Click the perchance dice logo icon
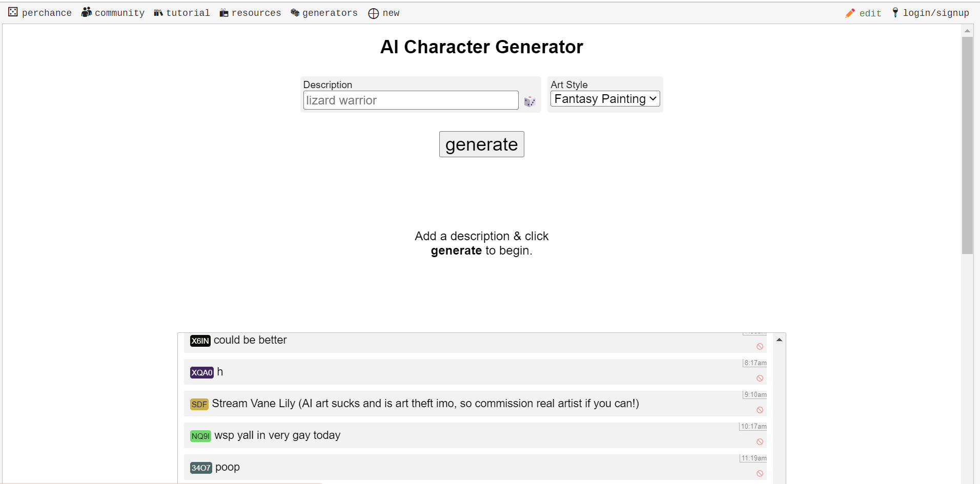Image resolution: width=980 pixels, height=484 pixels. tap(13, 12)
